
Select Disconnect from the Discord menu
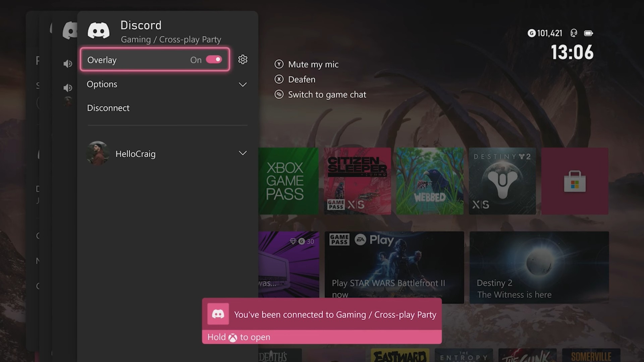coord(108,108)
